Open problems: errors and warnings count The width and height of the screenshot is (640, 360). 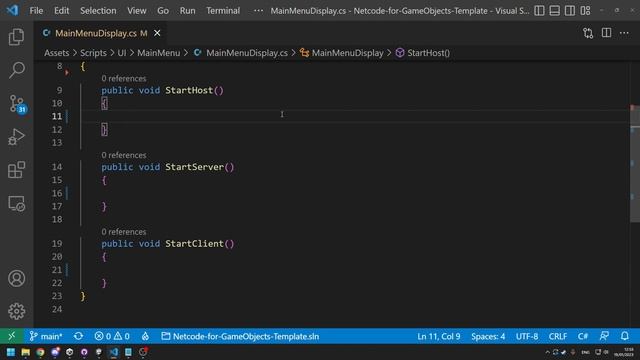(x=112, y=336)
